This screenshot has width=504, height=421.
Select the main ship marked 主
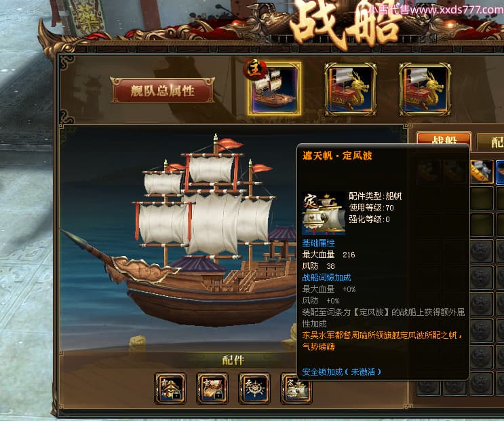point(274,89)
